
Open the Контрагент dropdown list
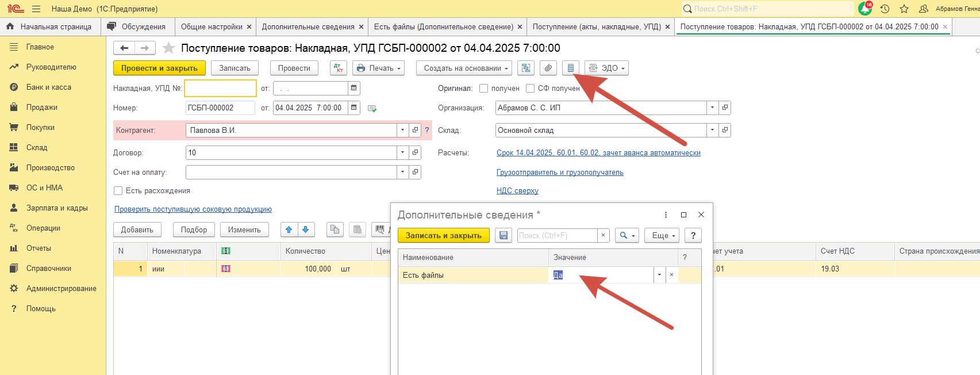[x=402, y=130]
